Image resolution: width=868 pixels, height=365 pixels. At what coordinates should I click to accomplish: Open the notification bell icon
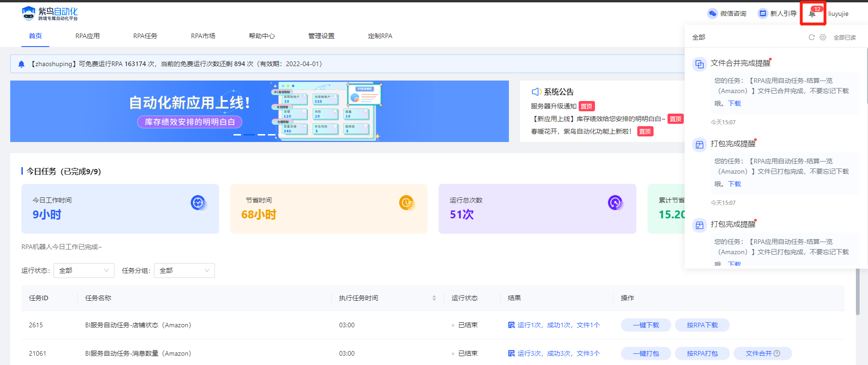pos(812,14)
